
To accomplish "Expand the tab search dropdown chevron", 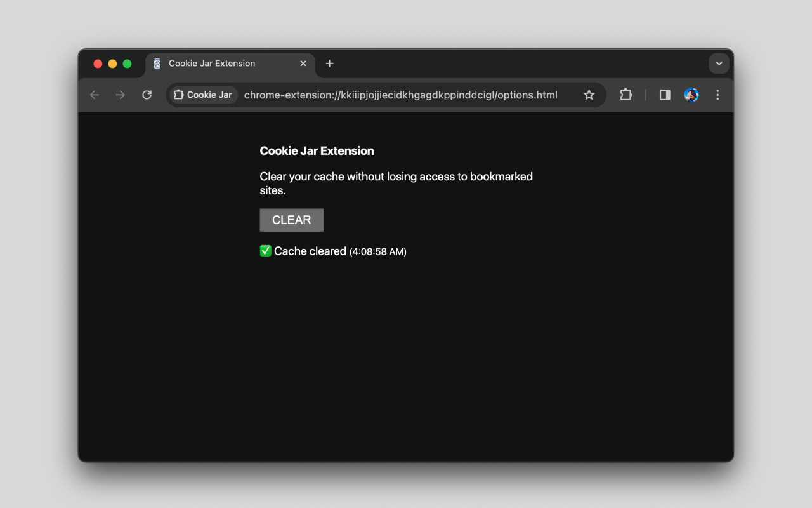I will click(x=719, y=63).
